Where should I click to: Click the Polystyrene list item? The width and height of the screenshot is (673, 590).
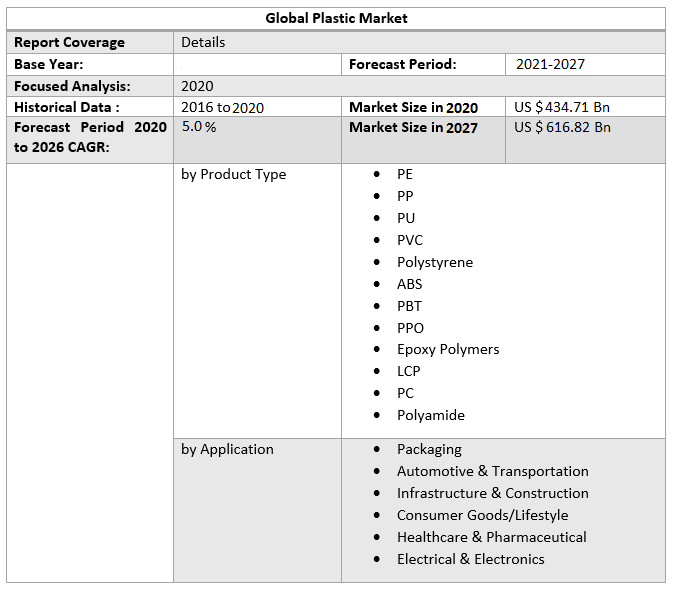coord(434,262)
